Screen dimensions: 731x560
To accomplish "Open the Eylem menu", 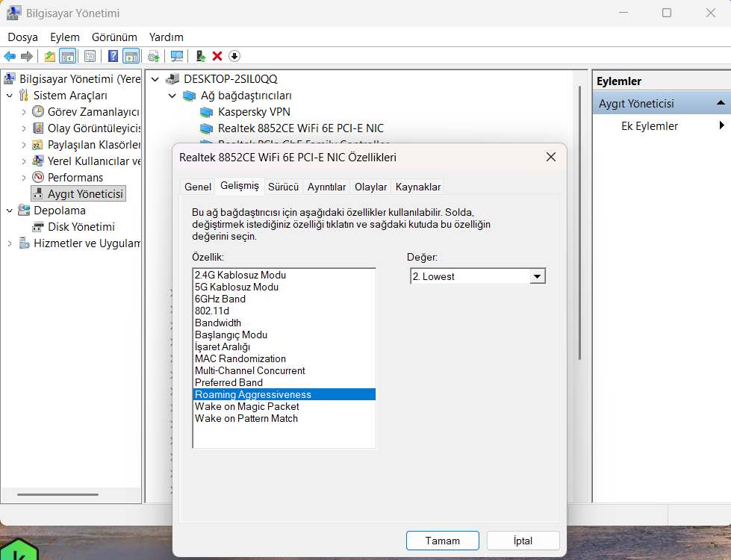I will tap(65, 37).
